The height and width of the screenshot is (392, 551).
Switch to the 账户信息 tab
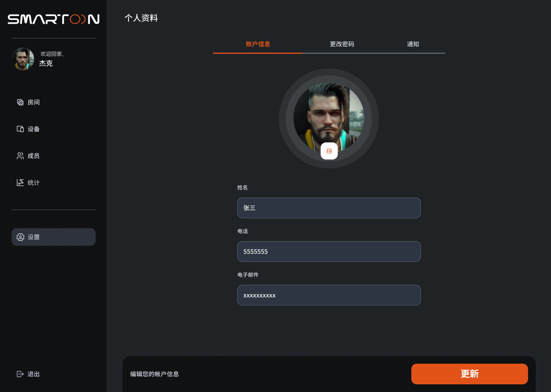point(258,44)
